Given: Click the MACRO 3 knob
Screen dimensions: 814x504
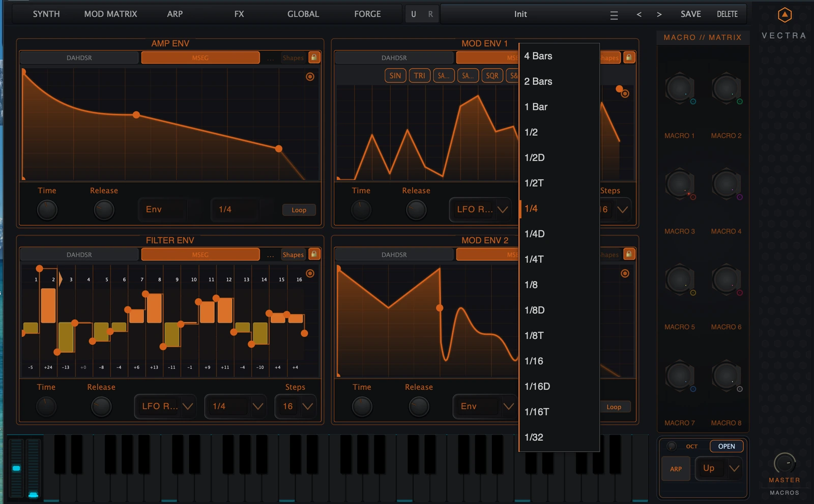Looking at the screenshot, I should tap(679, 184).
